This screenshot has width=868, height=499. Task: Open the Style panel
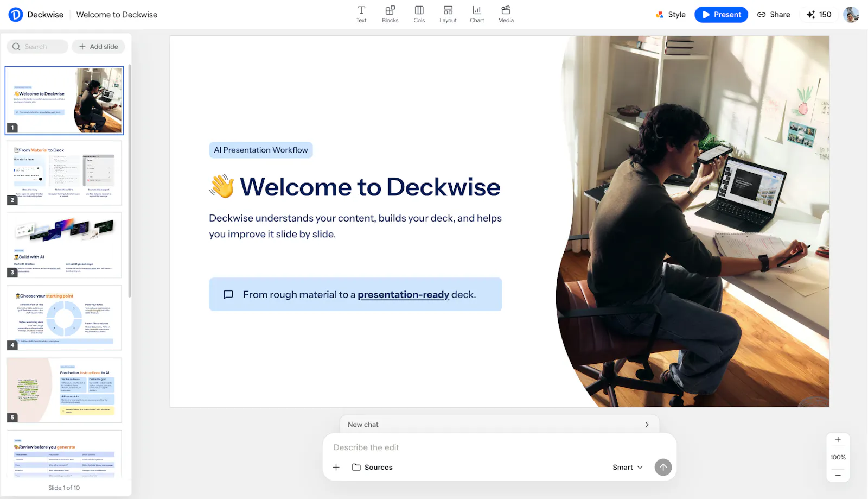coord(671,15)
